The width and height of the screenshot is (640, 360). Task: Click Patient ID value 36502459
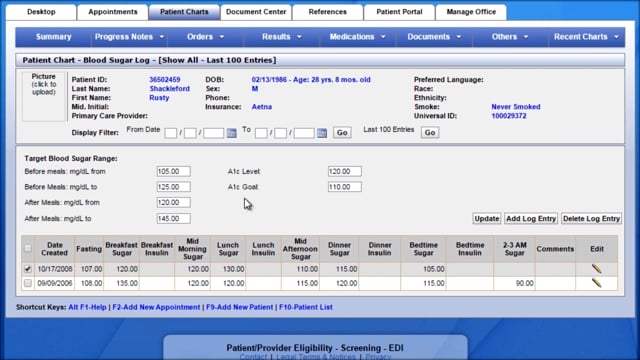pos(164,80)
